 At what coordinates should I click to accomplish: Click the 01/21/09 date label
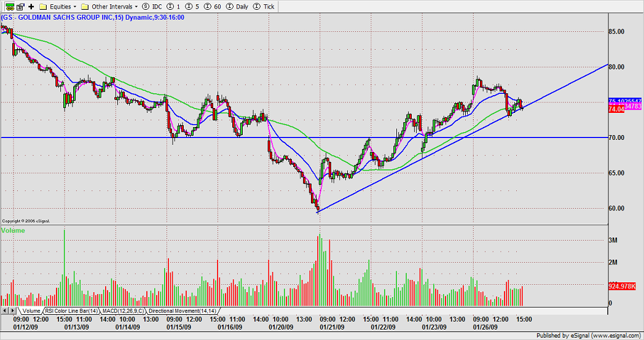coord(332,327)
